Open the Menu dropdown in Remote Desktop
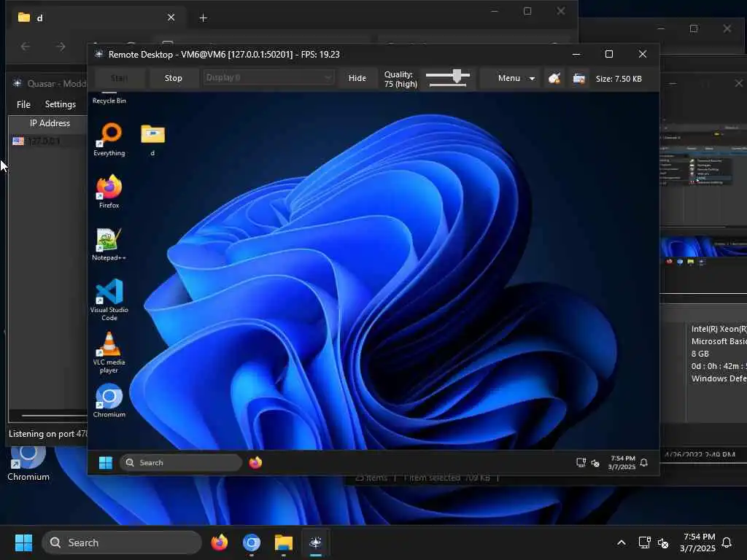Viewport: 747px width, 560px height. [x=516, y=78]
